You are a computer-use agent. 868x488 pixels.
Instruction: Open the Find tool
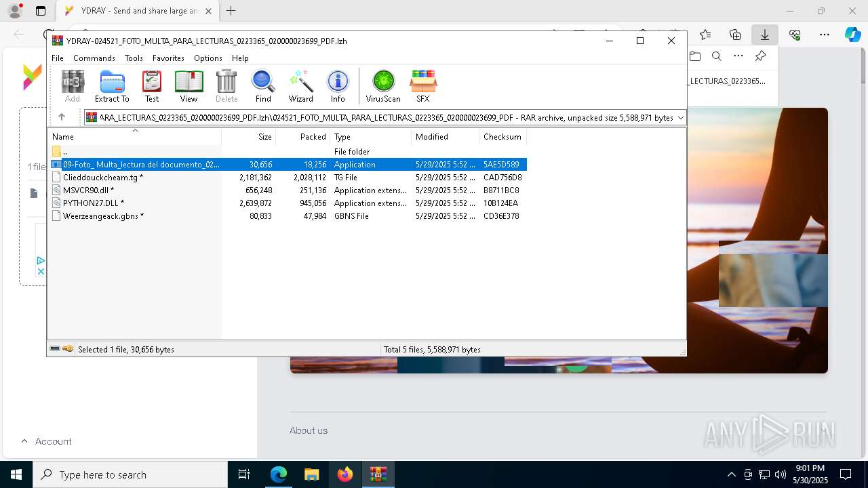(x=263, y=86)
